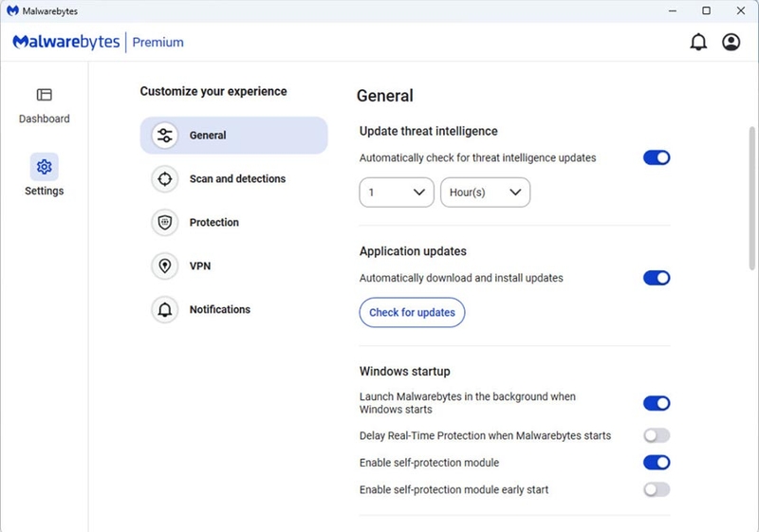Click the Update threat intelligence heading

click(x=429, y=132)
